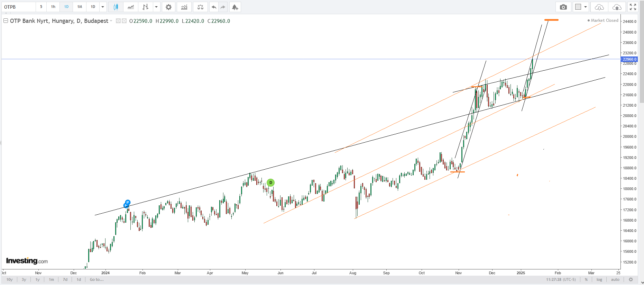Screen dimensions: 644x285
Task: Open the Indicators menu icon
Action: pyautogui.click(x=184, y=7)
